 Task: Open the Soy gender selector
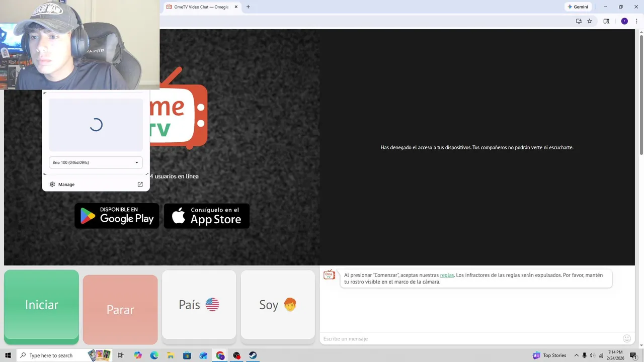[x=278, y=305]
